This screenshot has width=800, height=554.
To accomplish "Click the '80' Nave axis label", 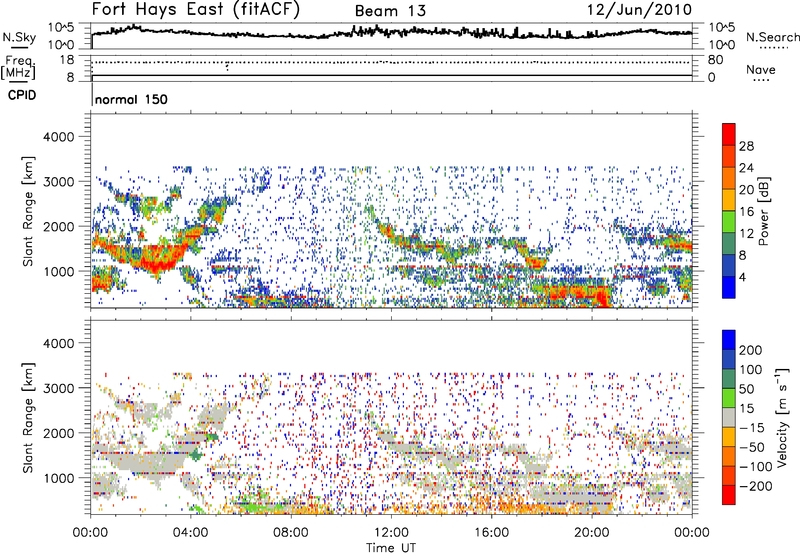I will (x=715, y=60).
